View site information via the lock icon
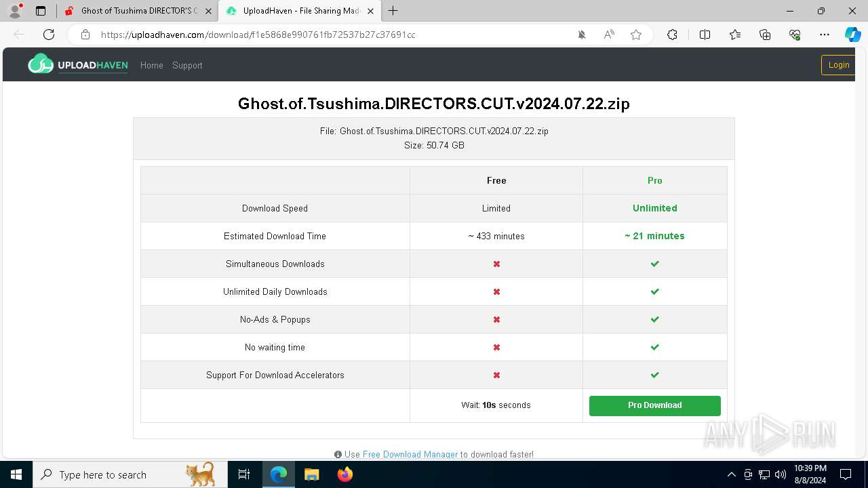This screenshot has height=488, width=868. coord(85,35)
